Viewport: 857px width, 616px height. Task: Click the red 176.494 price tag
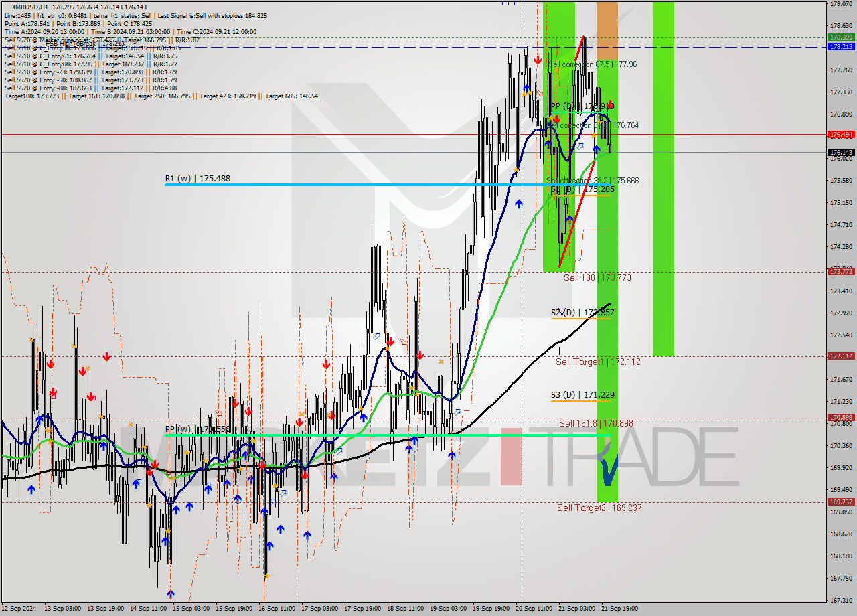tap(841, 135)
